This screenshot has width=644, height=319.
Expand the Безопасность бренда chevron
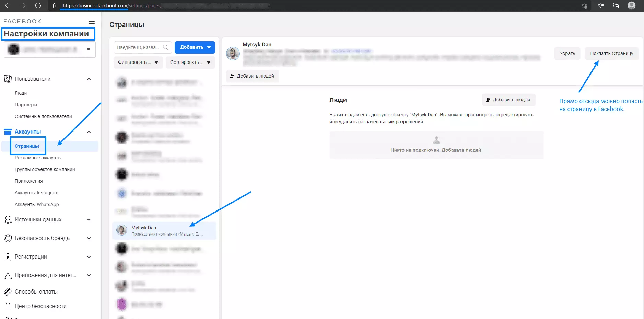coord(89,238)
